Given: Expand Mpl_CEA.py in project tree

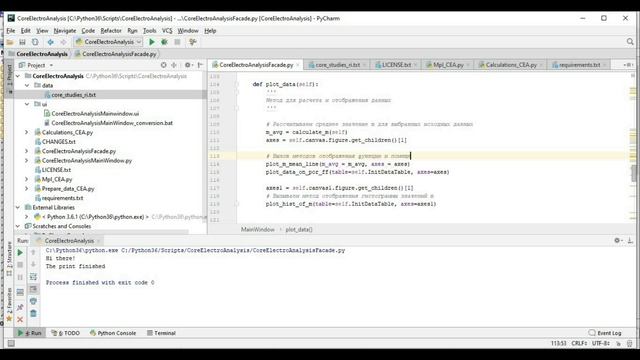Looking at the screenshot, I should pos(27,179).
